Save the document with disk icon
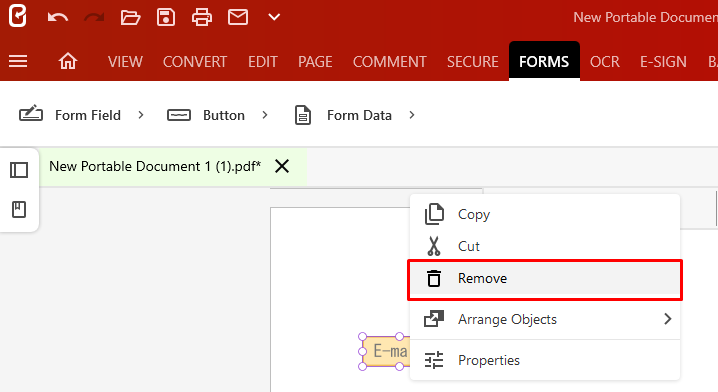The width and height of the screenshot is (718, 392). (x=166, y=17)
